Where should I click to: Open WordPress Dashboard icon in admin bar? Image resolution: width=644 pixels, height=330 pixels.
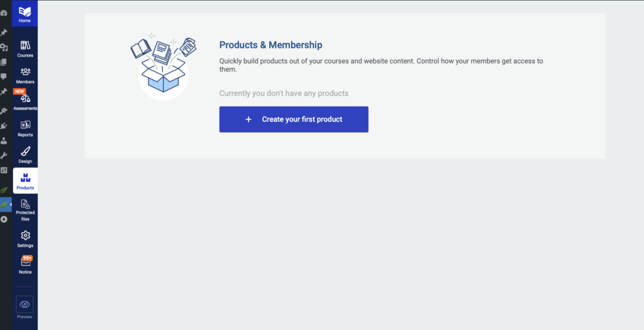4,13
